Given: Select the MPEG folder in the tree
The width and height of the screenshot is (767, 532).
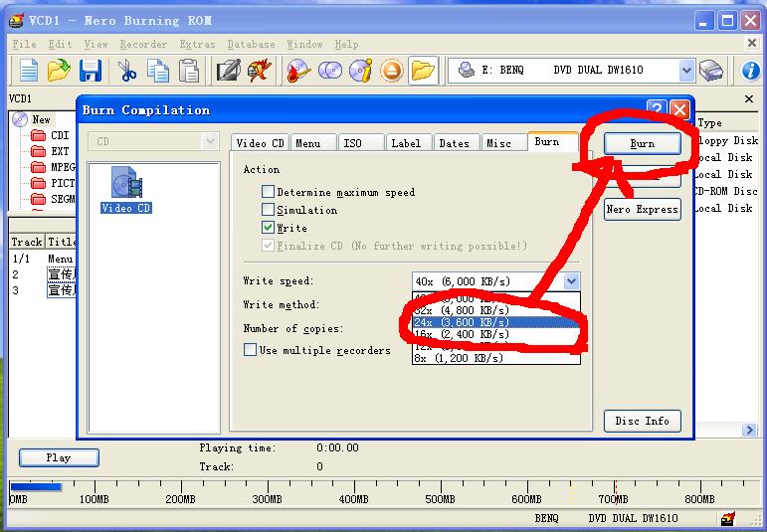Looking at the screenshot, I should 53,167.
